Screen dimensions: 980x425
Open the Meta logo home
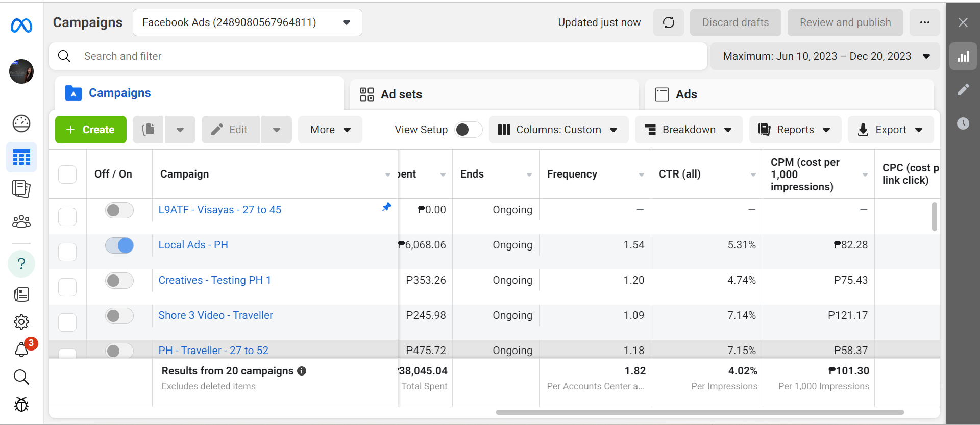point(21,25)
